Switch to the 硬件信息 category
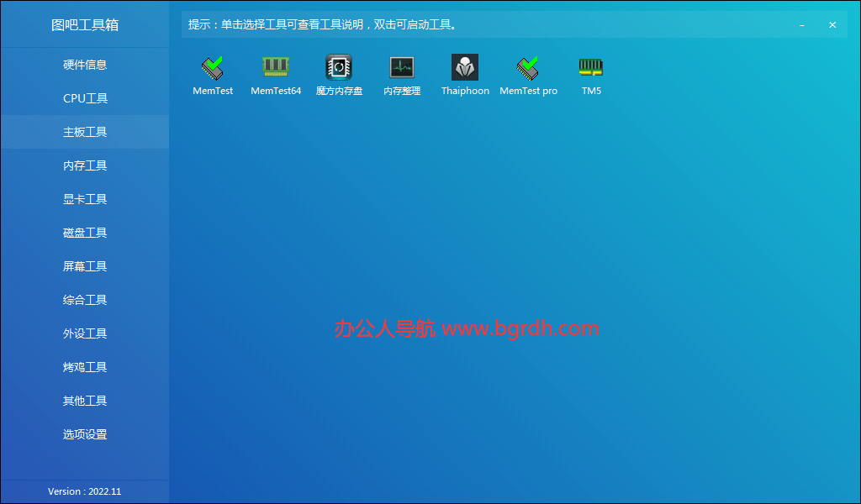The height and width of the screenshot is (504, 861). click(84, 65)
